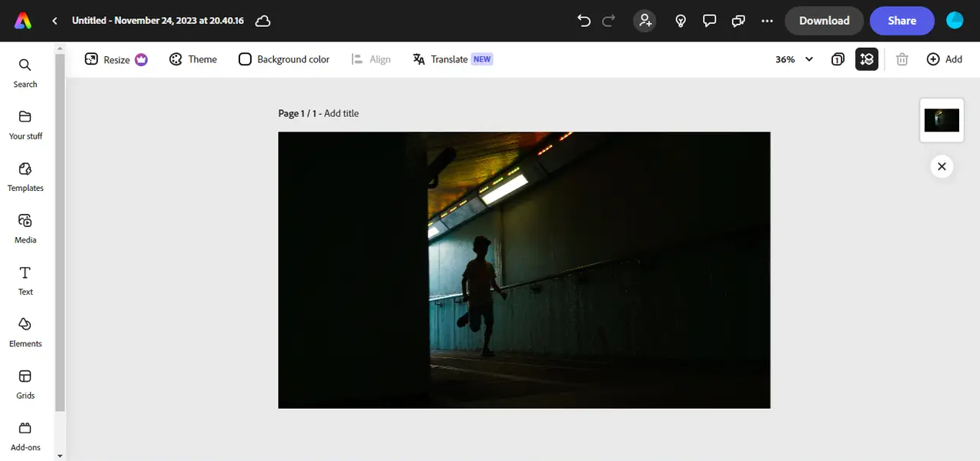The width and height of the screenshot is (980, 461).
Task: Click the lightbulb tips icon
Action: (681, 21)
